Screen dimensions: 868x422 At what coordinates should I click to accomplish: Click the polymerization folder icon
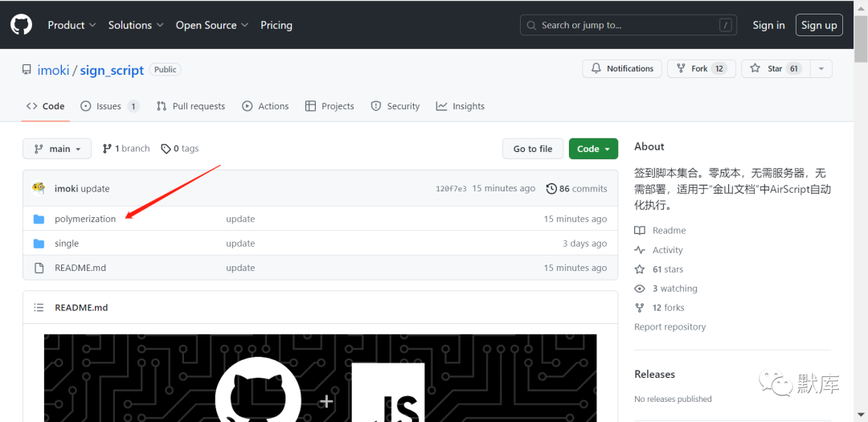click(39, 219)
